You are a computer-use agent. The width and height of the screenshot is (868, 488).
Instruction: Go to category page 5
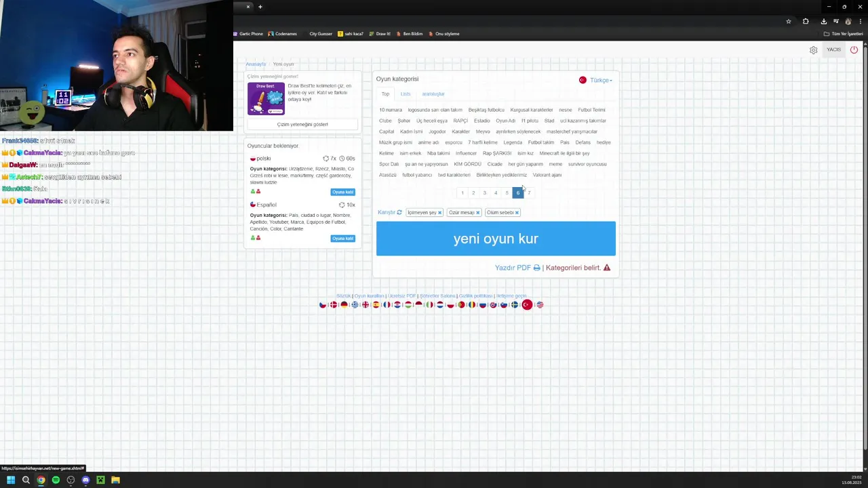(507, 193)
